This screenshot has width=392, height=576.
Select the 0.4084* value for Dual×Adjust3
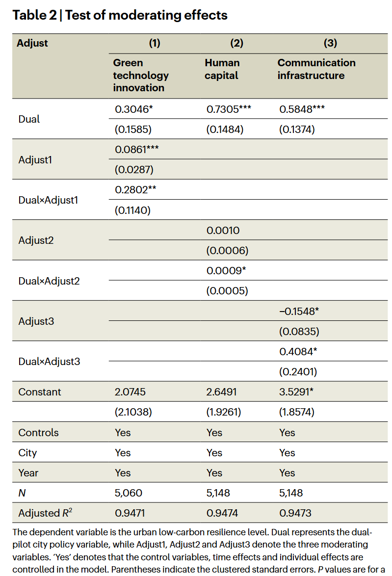click(x=299, y=351)
